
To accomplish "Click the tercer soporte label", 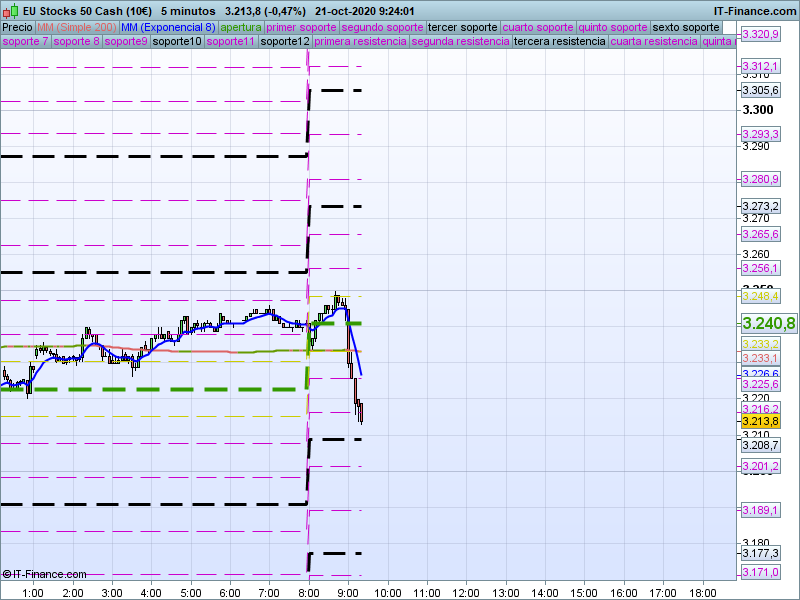I will click(462, 27).
